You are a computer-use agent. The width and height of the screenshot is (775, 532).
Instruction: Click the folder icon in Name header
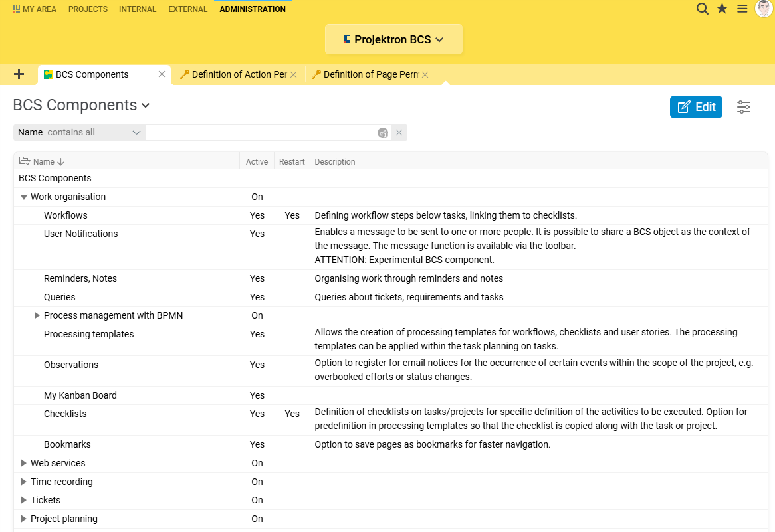[x=25, y=161]
